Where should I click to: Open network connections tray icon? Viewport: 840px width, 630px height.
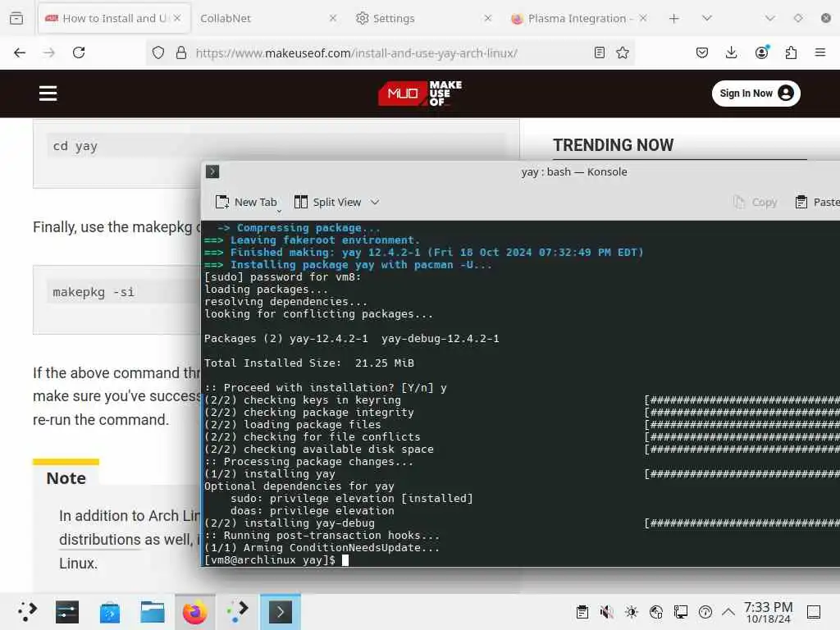(656, 612)
